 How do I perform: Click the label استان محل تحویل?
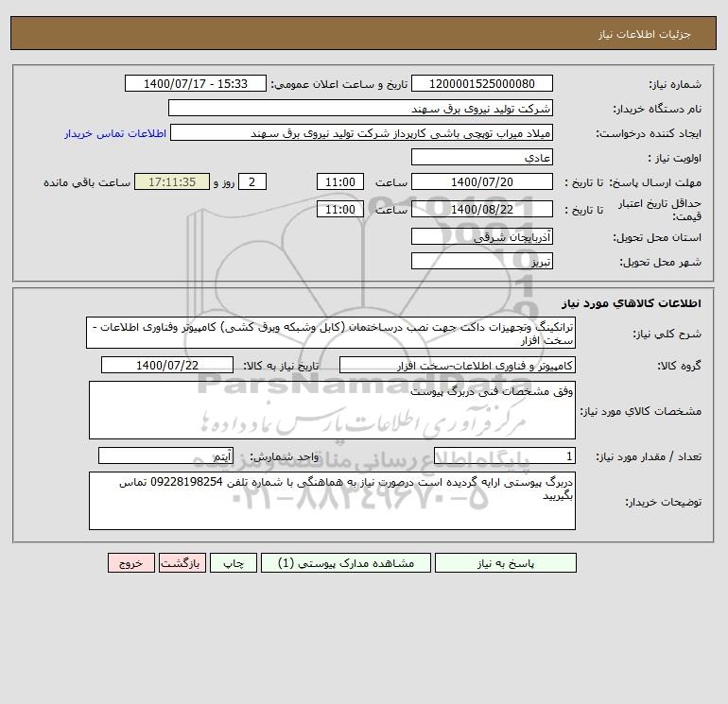[x=657, y=237]
